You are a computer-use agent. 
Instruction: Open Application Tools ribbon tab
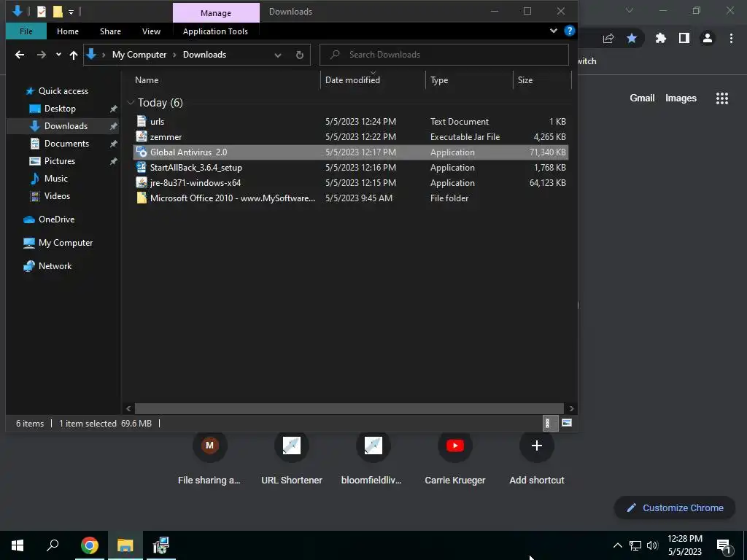pyautogui.click(x=215, y=31)
